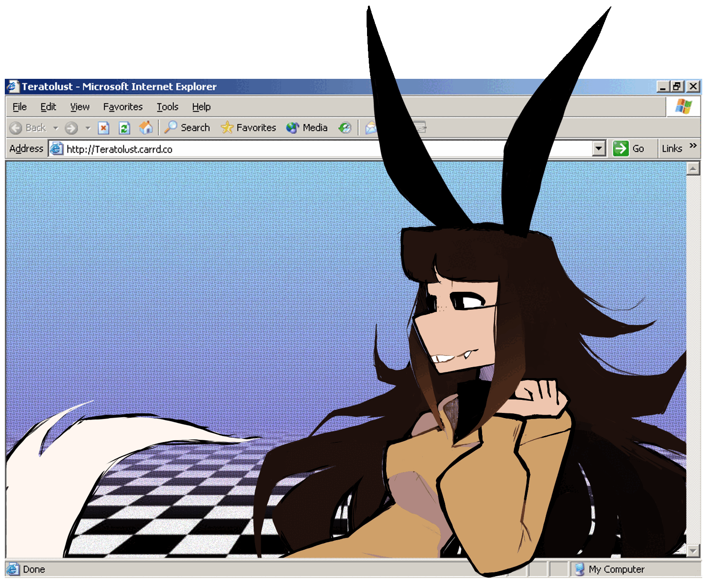Expand the Forward button history dropdown arrow
This screenshot has height=588, width=707.
tap(88, 128)
